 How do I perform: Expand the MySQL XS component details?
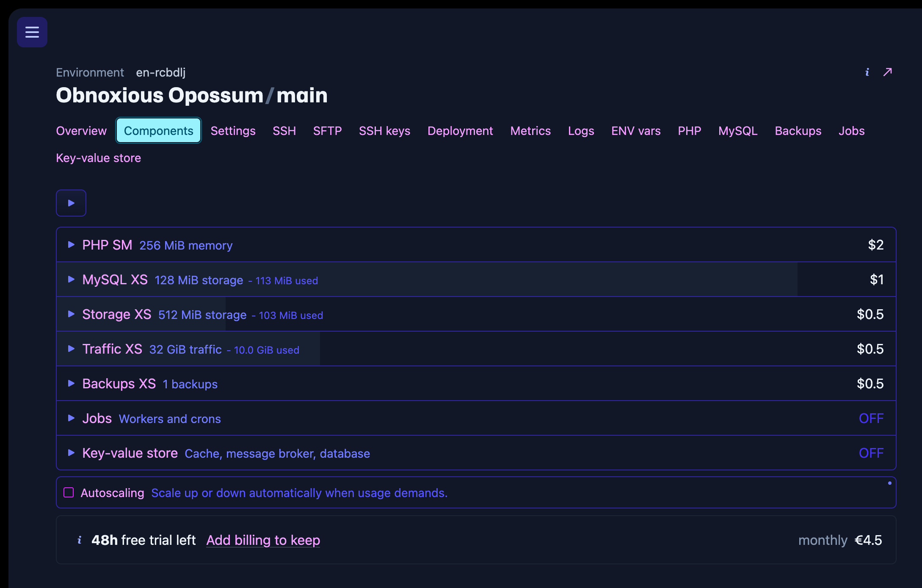71,279
